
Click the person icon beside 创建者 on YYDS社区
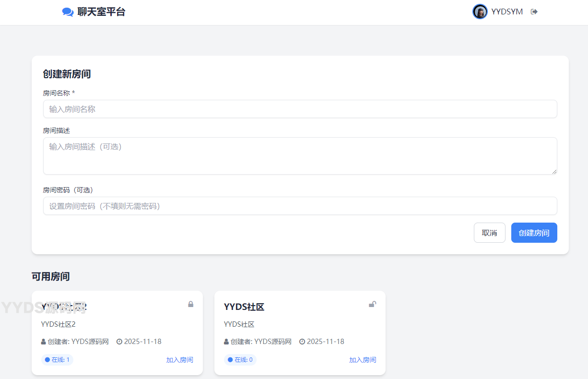(x=226, y=342)
